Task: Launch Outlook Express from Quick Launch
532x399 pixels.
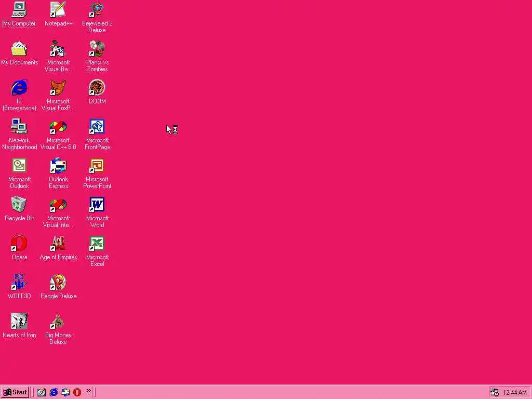Action: click(65, 392)
